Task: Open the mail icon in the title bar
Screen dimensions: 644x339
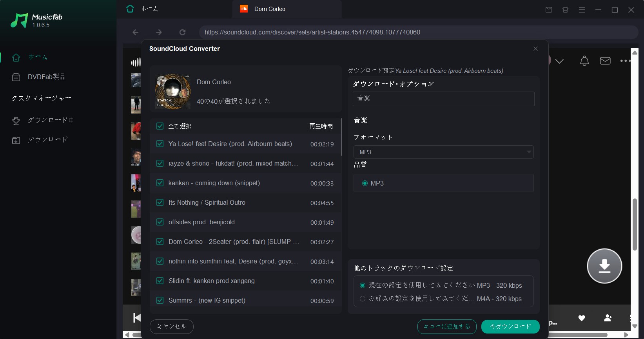Action: (549, 10)
